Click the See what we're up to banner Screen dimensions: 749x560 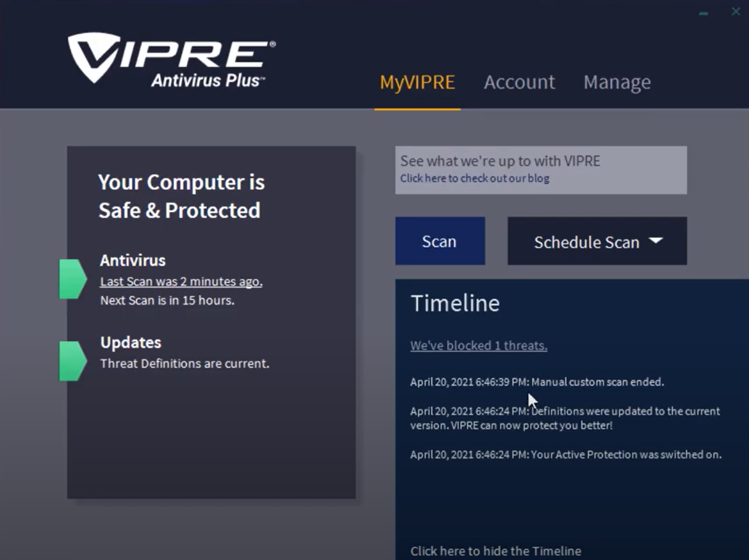[541, 170]
